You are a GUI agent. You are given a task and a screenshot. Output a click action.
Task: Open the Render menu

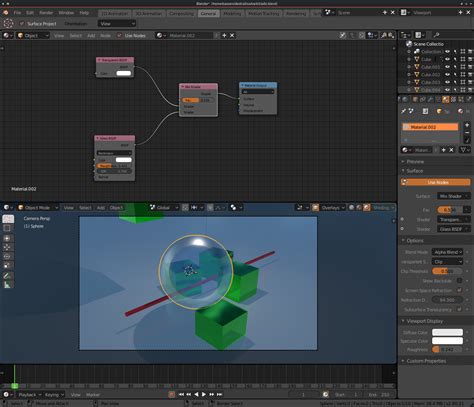[x=46, y=13]
